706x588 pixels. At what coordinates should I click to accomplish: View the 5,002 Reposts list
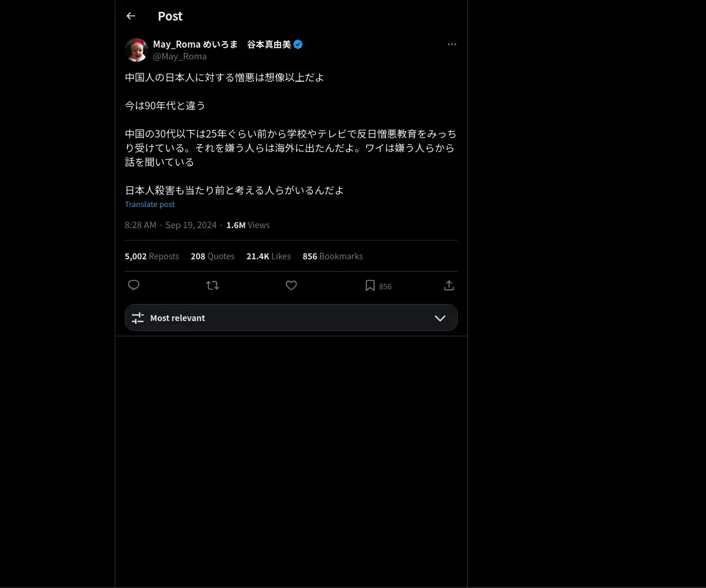(x=152, y=256)
